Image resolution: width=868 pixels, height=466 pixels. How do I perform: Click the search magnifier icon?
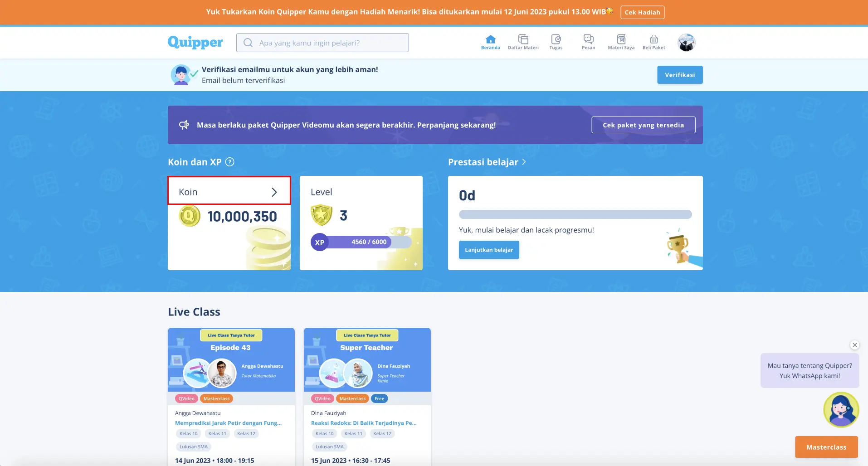pyautogui.click(x=248, y=43)
